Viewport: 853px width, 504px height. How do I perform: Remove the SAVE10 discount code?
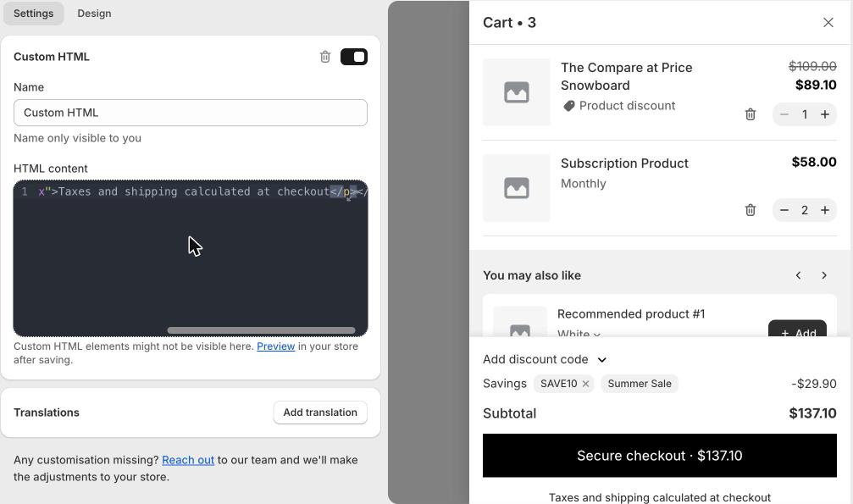585,384
